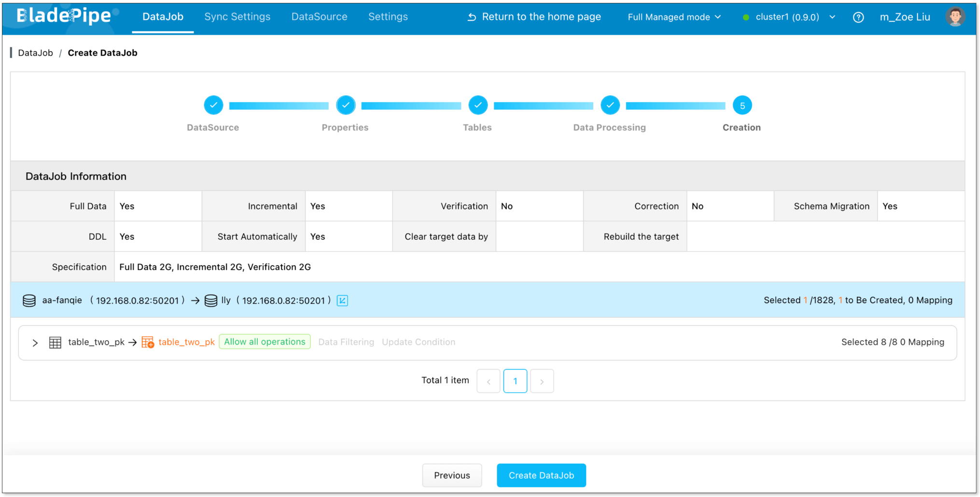Click the help question mark icon
This screenshot has width=980, height=497.
click(858, 17)
